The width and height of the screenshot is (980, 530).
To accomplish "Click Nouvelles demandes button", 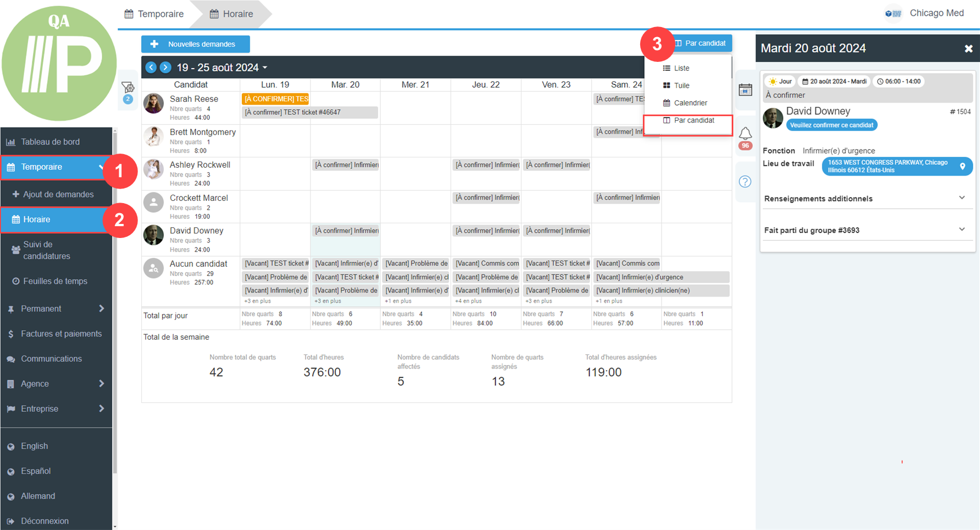I will coord(195,44).
